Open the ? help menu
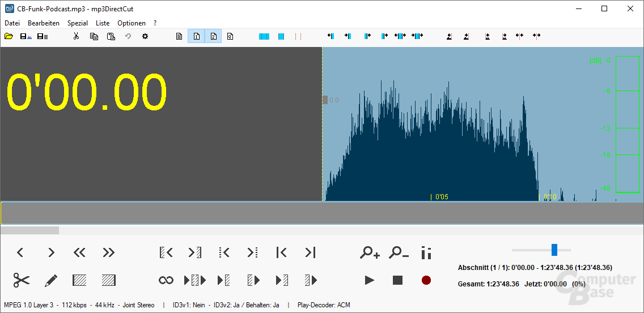Image resolution: width=644 pixels, height=313 pixels. [155, 23]
